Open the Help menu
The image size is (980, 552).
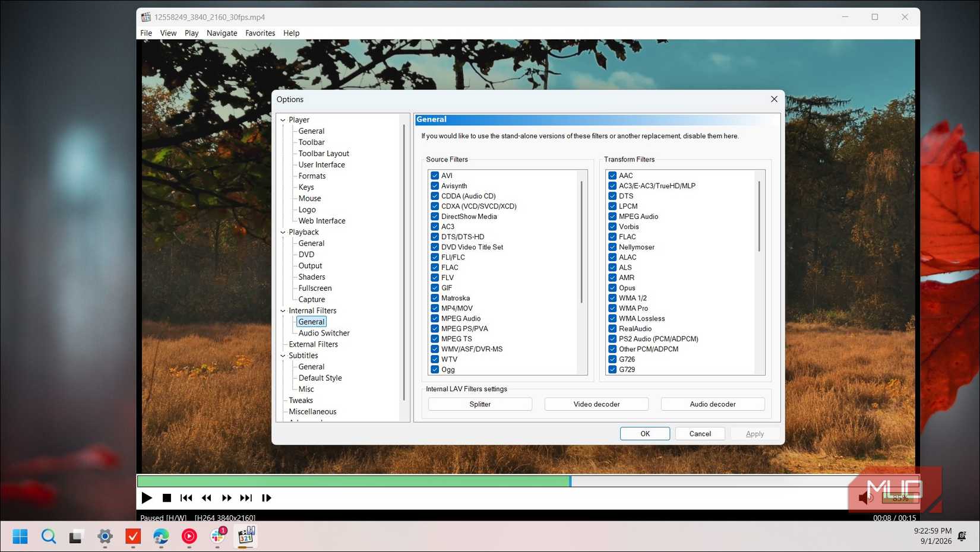coord(291,33)
